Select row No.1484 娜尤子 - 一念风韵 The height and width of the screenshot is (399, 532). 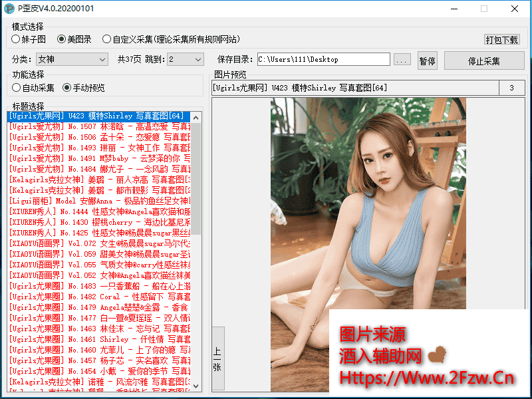click(98, 169)
